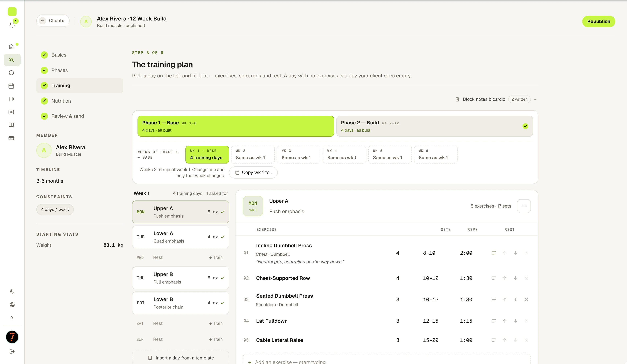Click the Republish button

point(598,21)
